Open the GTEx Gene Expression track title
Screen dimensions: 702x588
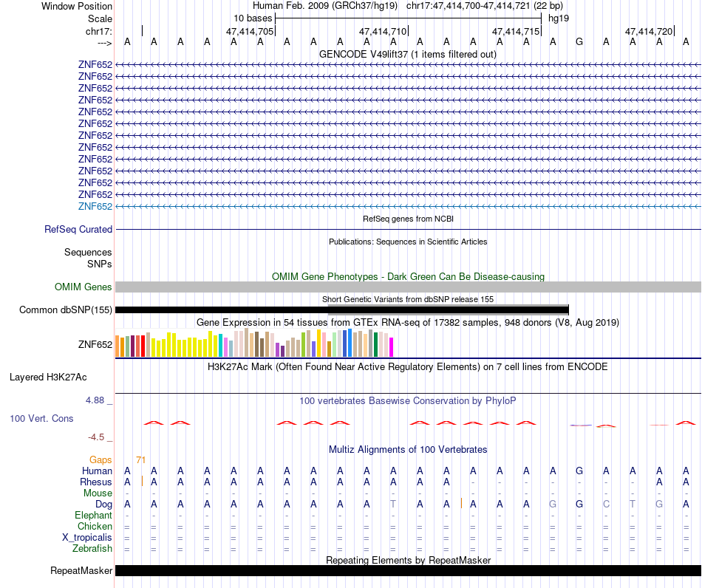tap(408, 322)
